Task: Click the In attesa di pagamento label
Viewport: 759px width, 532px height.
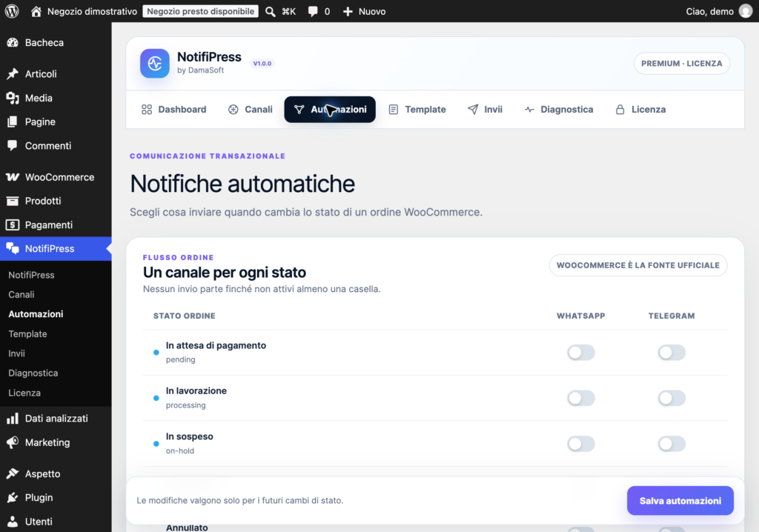Action: click(x=216, y=345)
